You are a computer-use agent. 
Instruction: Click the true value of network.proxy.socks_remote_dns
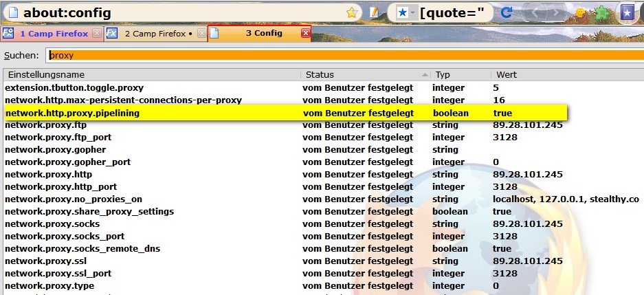click(502, 248)
